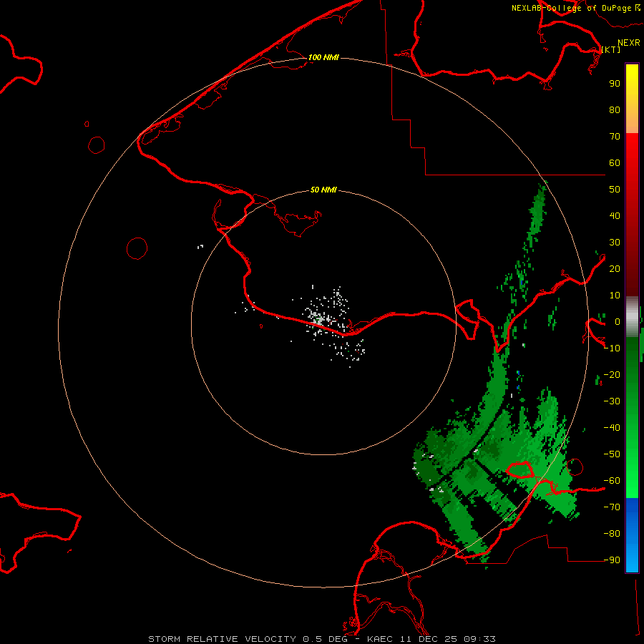Click the '11 DEC 25 09:33' timestamp
This screenshot has height=644, width=644.
tap(447, 639)
